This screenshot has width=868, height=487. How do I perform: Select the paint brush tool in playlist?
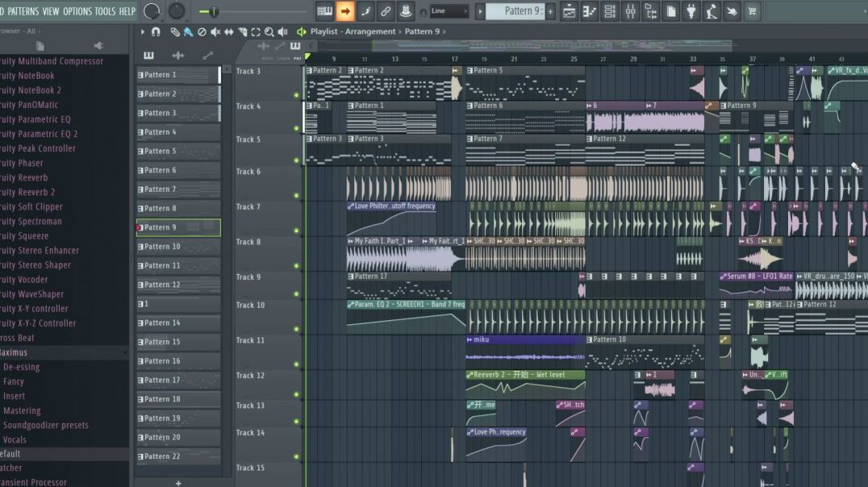(x=188, y=32)
